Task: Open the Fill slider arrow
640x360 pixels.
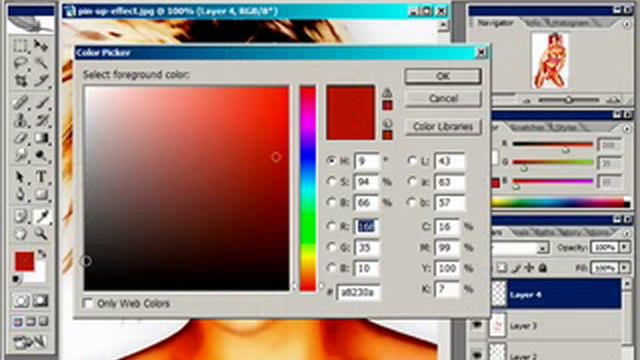Action: click(x=625, y=268)
